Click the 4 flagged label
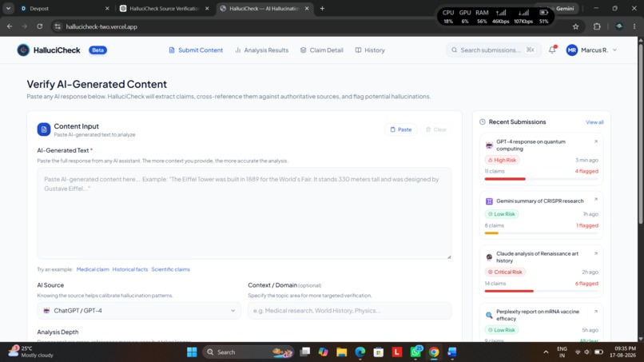Viewport: 644px width, 362px height. click(x=586, y=171)
